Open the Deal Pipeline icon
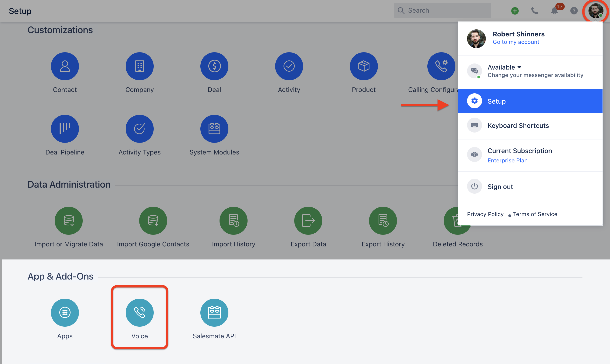The height and width of the screenshot is (364, 610). pyautogui.click(x=65, y=129)
